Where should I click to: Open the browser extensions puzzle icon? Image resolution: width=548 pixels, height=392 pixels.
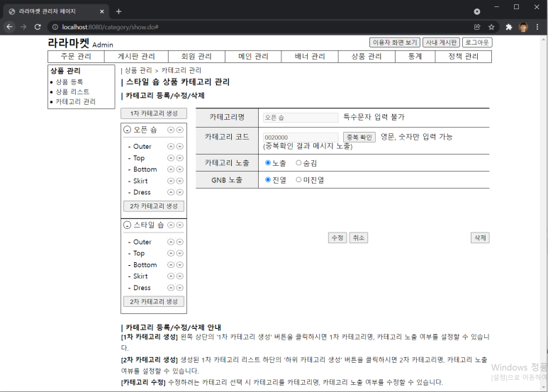coord(509,27)
